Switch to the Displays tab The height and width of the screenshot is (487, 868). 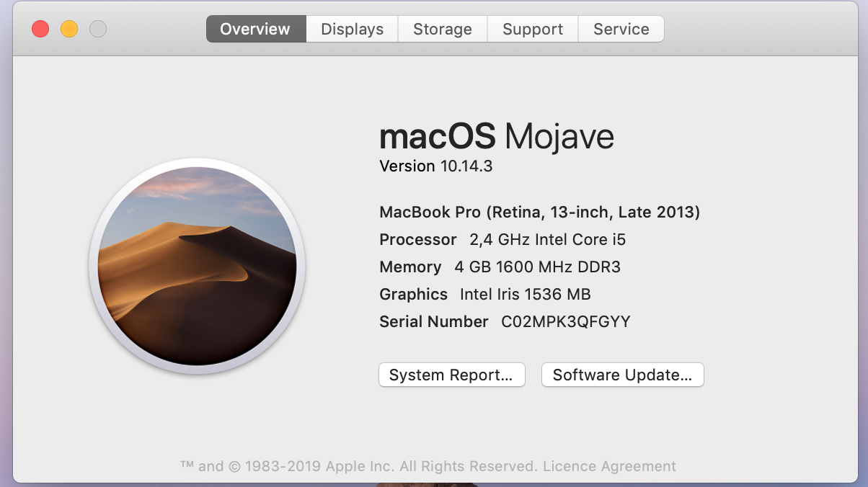(x=352, y=30)
